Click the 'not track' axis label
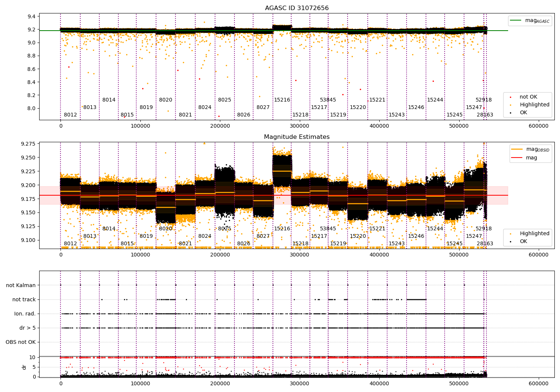 coord(24,300)
